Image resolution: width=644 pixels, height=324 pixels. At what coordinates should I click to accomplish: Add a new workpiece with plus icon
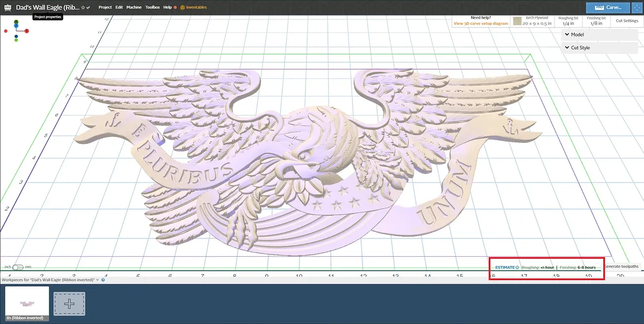coord(69,304)
